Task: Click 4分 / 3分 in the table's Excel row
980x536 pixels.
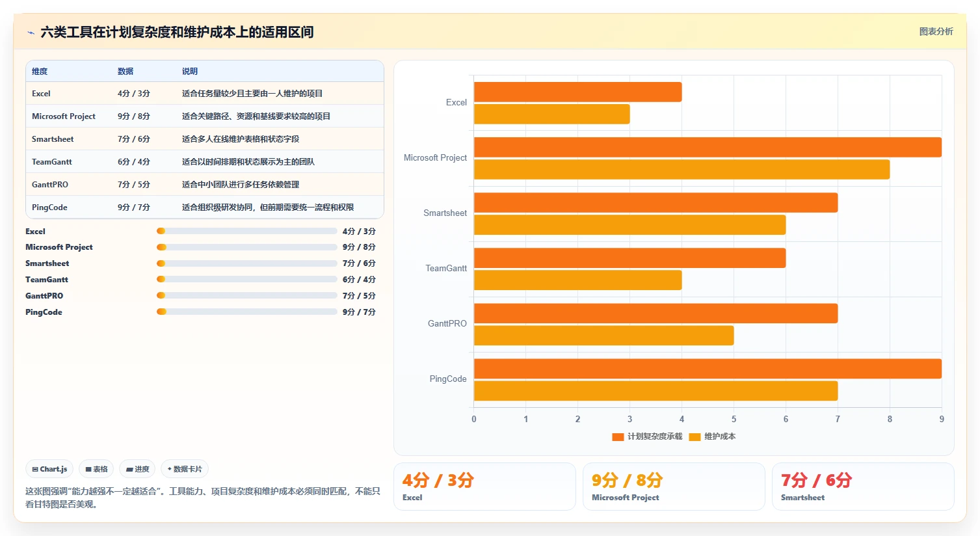Action: click(134, 93)
